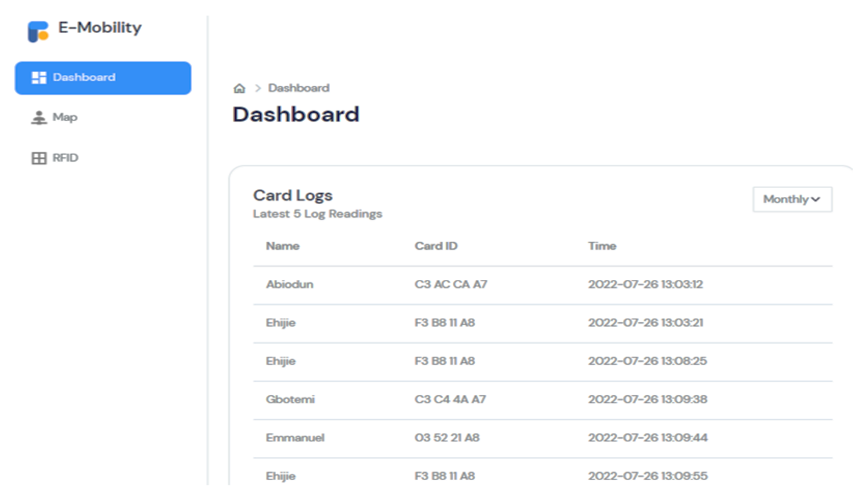Open the RFID sidebar menu item
868x500 pixels.
(65, 158)
